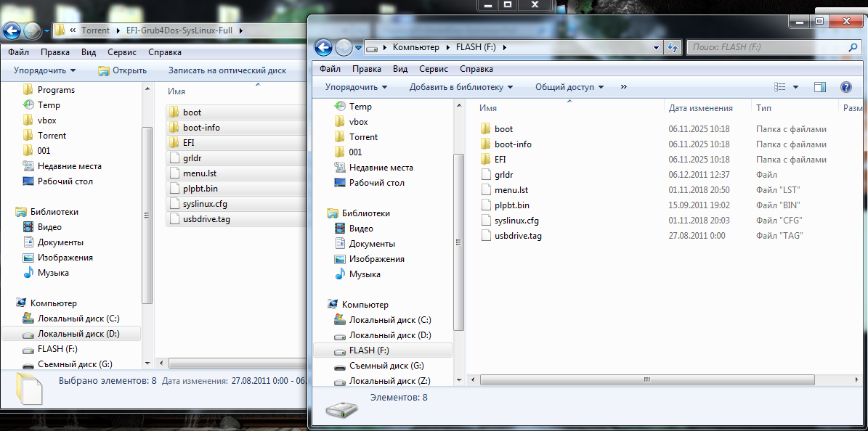Open the 'Общий доступ' dropdown

tap(569, 87)
